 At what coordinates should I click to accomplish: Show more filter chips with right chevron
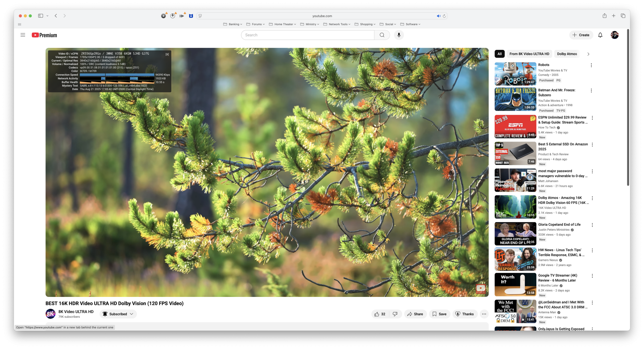click(588, 54)
